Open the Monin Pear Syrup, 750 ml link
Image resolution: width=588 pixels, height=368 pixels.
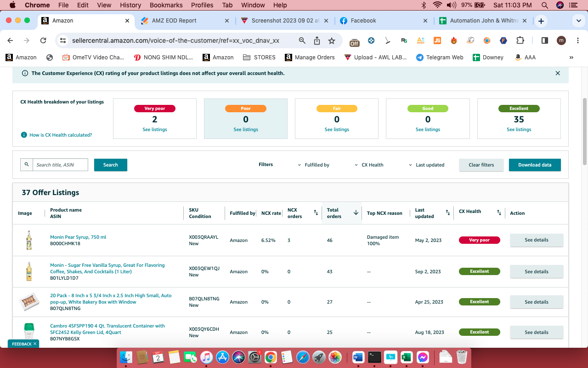pos(78,237)
